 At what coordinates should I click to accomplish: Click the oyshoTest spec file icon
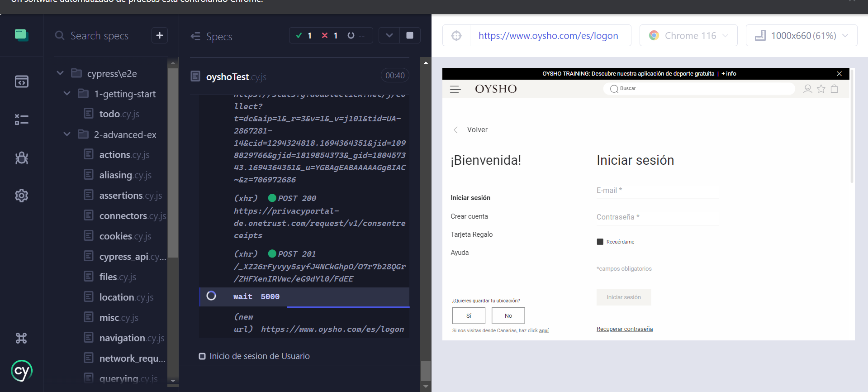[195, 76]
